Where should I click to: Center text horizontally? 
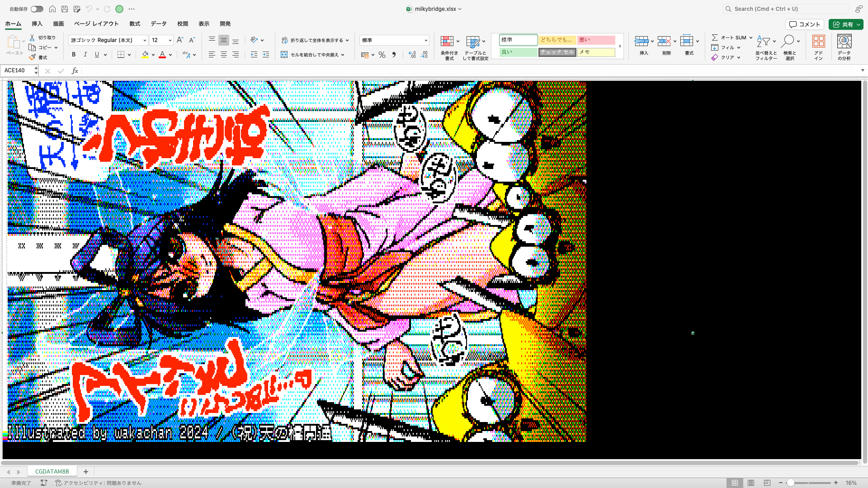tap(223, 55)
